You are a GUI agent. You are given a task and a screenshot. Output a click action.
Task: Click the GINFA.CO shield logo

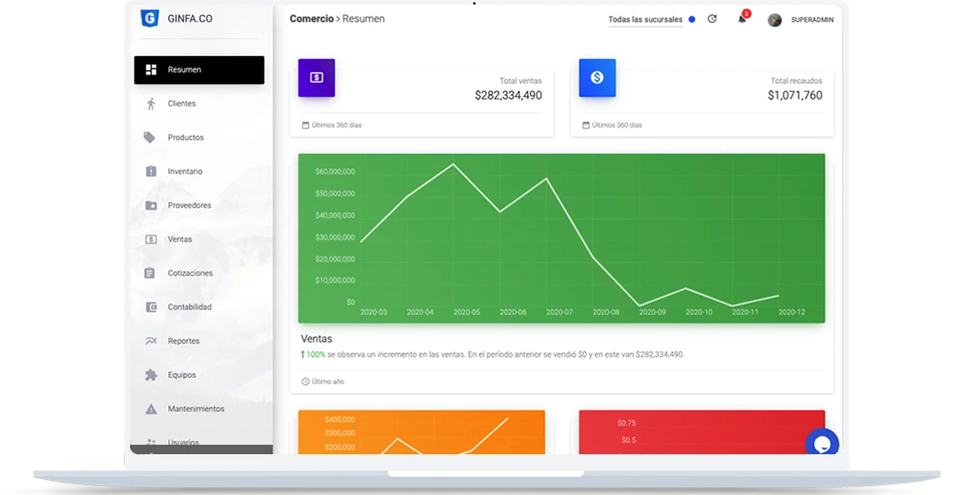point(150,18)
